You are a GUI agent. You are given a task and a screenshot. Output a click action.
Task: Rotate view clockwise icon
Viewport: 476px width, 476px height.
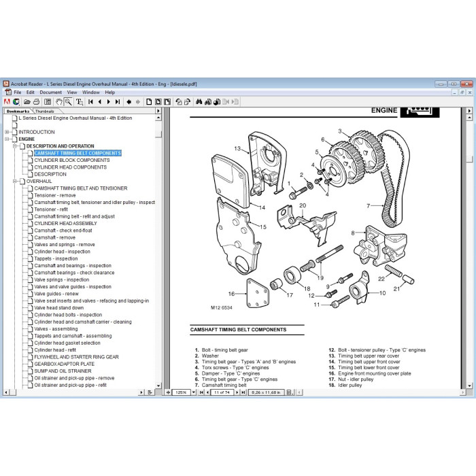[187, 102]
